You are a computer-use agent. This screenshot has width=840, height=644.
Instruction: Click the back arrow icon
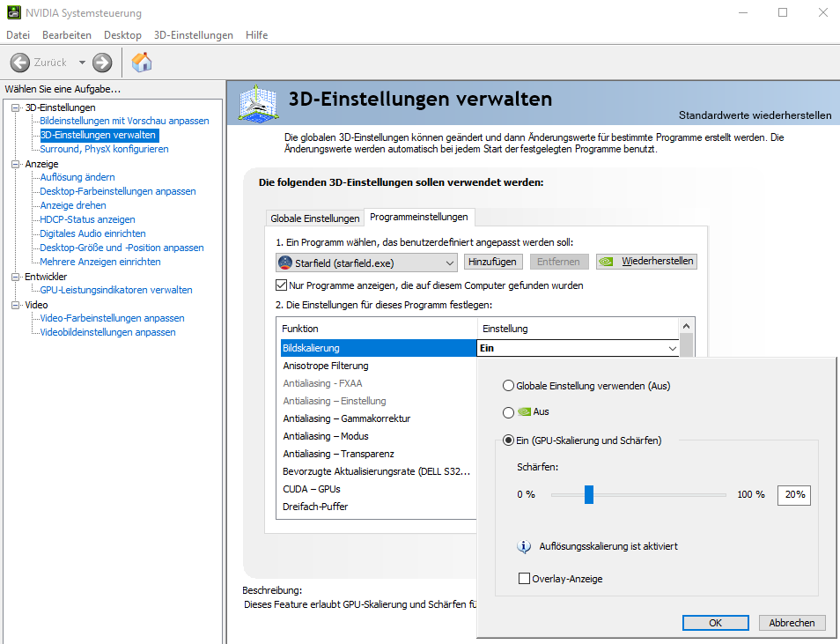(x=20, y=63)
